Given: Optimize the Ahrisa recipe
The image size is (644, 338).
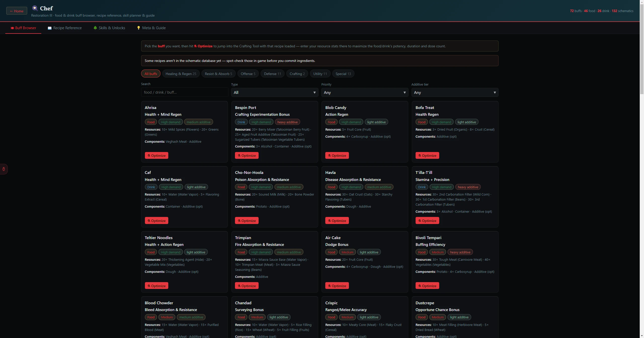Looking at the screenshot, I should [156, 156].
